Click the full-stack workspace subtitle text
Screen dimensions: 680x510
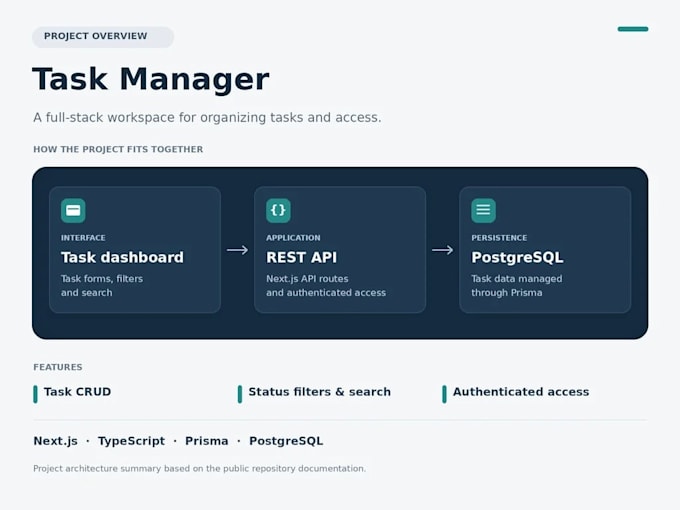207,118
